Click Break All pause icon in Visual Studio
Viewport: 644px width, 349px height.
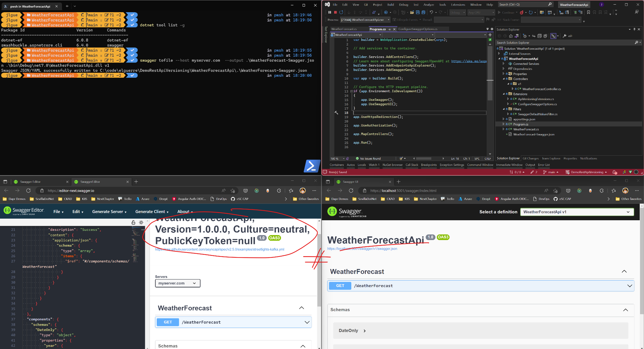(x=330, y=13)
